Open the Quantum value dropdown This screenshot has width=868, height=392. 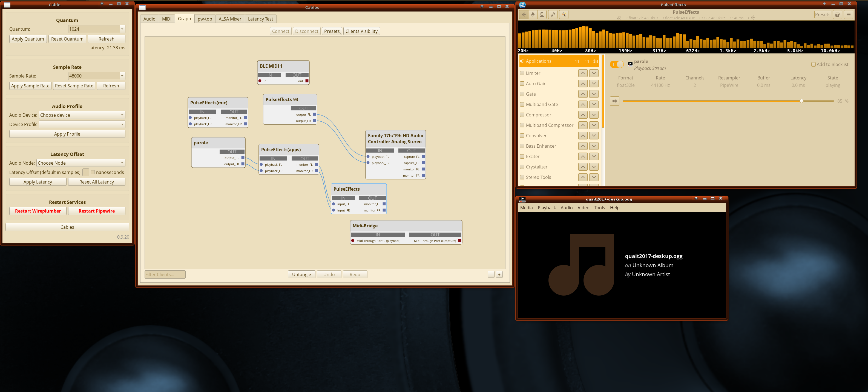point(122,29)
